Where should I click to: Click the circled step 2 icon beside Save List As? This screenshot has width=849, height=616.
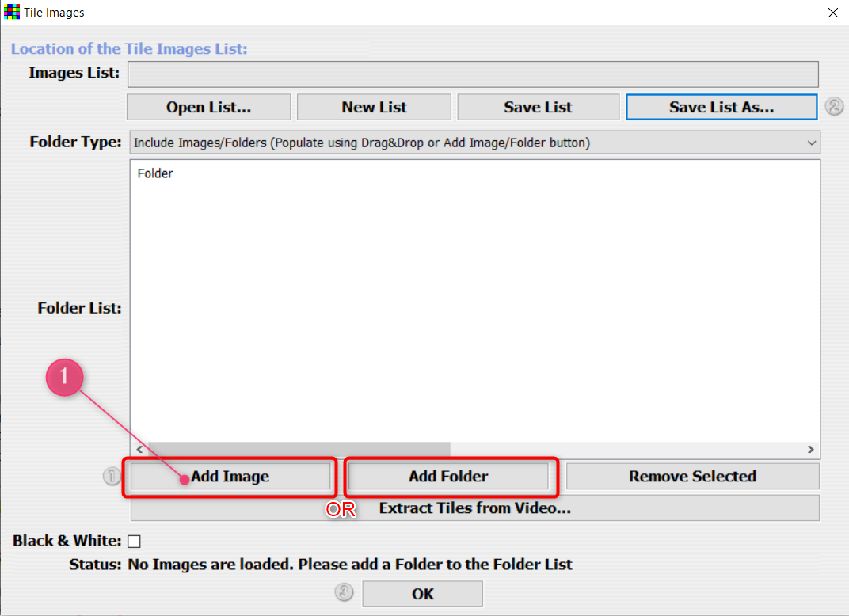834,107
